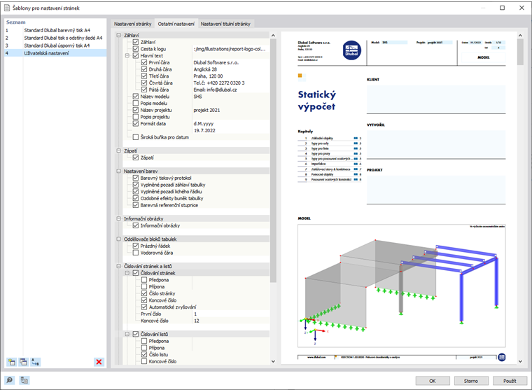
Task: Collapse the Nastavení barev section
Action: pos(119,171)
